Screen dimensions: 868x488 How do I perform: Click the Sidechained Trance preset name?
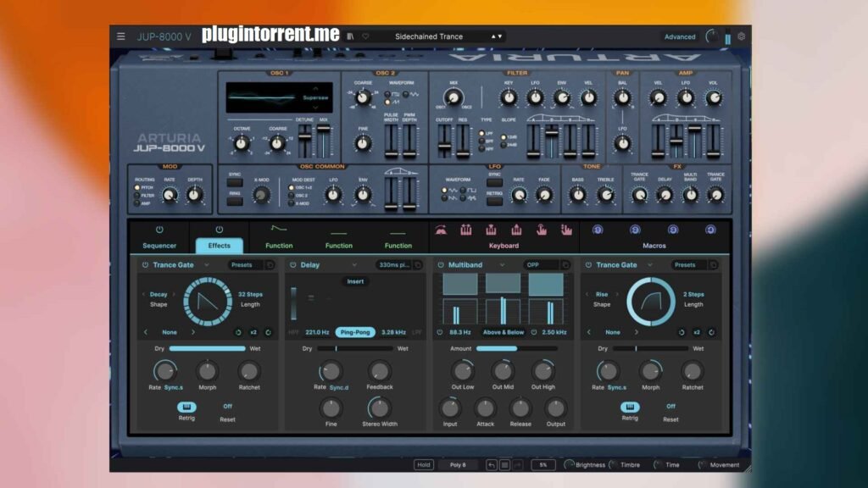(429, 36)
